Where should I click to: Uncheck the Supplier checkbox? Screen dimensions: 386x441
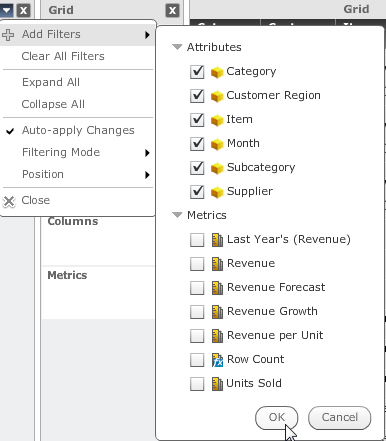click(197, 192)
